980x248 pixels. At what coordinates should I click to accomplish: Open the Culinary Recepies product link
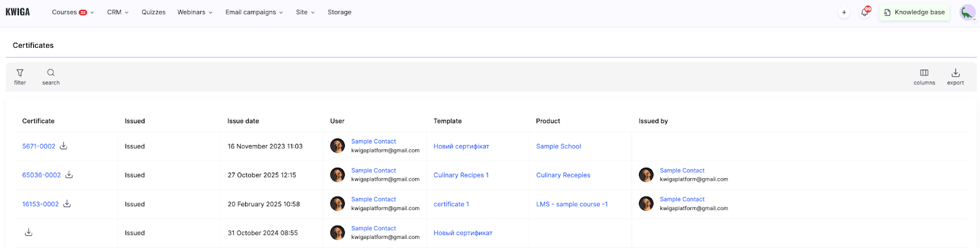coord(563,175)
